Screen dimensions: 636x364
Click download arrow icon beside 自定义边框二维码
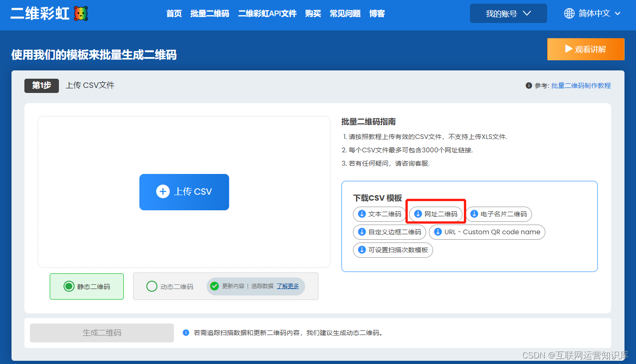362,232
